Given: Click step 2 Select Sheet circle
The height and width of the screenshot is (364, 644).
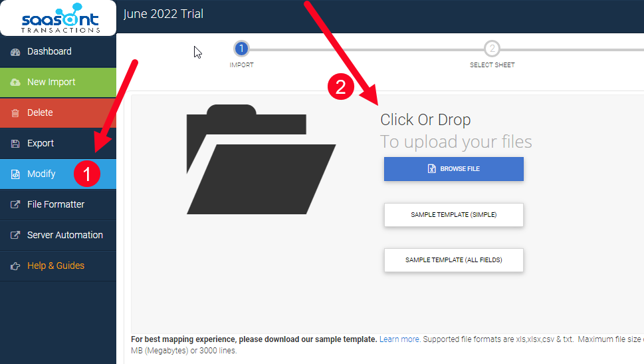Looking at the screenshot, I should coord(492,49).
